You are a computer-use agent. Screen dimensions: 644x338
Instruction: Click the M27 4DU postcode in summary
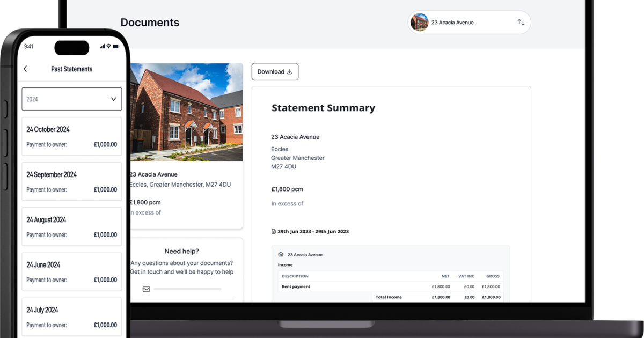(x=284, y=167)
